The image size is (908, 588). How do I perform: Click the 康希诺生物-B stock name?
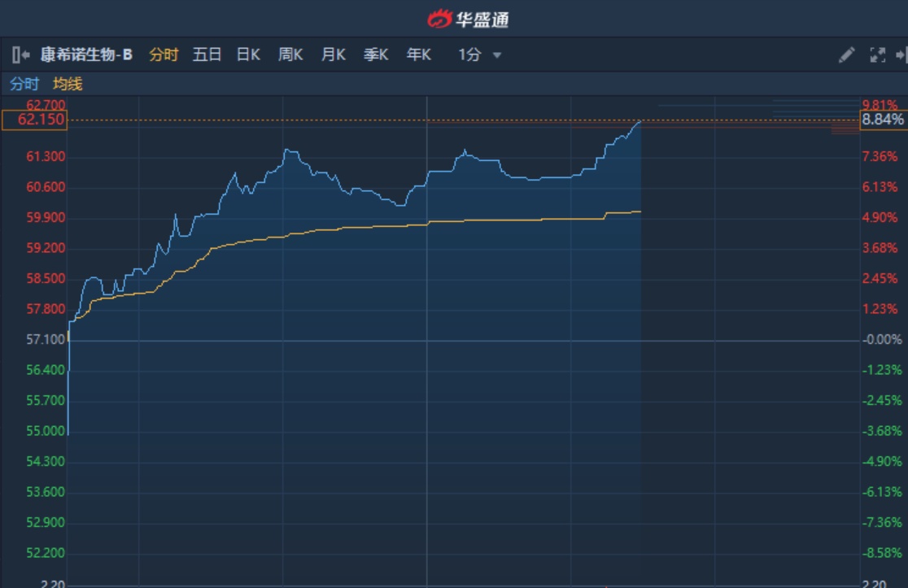coord(86,55)
